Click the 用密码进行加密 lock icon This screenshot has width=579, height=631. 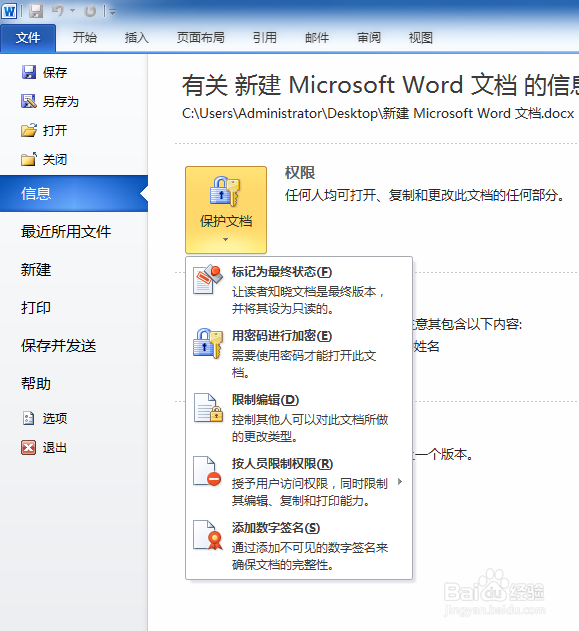(208, 344)
